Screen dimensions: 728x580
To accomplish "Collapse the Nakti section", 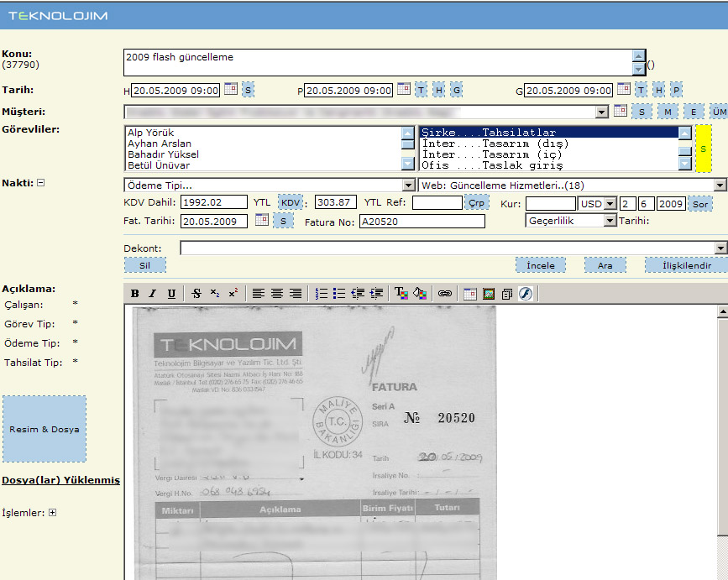I will (x=41, y=183).
